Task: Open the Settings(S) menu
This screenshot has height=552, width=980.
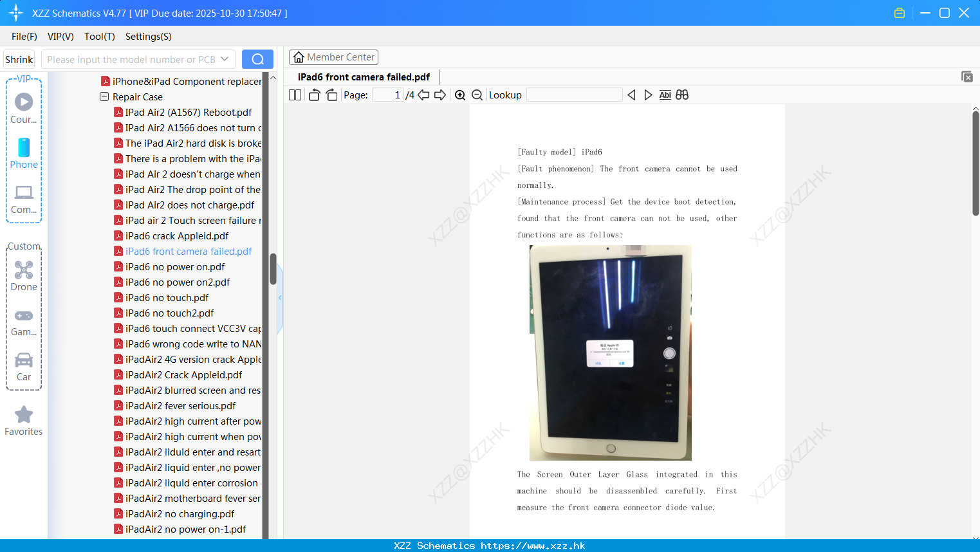Action: pyautogui.click(x=149, y=37)
